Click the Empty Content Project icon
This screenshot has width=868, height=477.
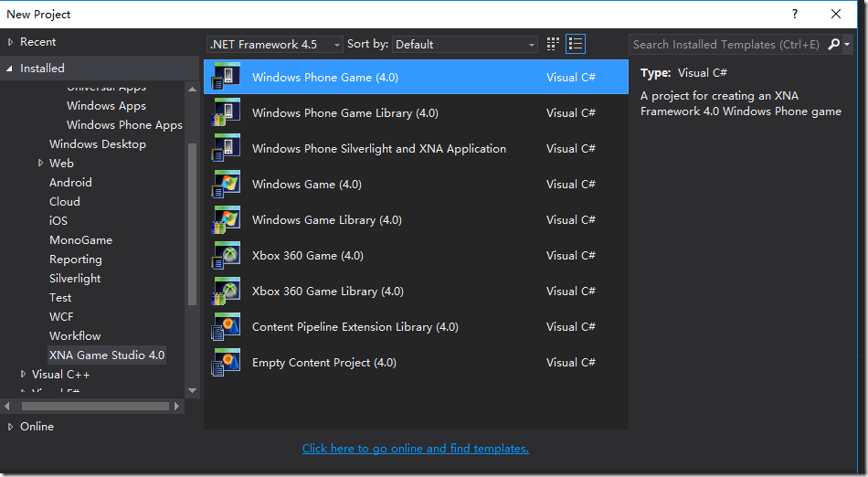click(x=226, y=362)
